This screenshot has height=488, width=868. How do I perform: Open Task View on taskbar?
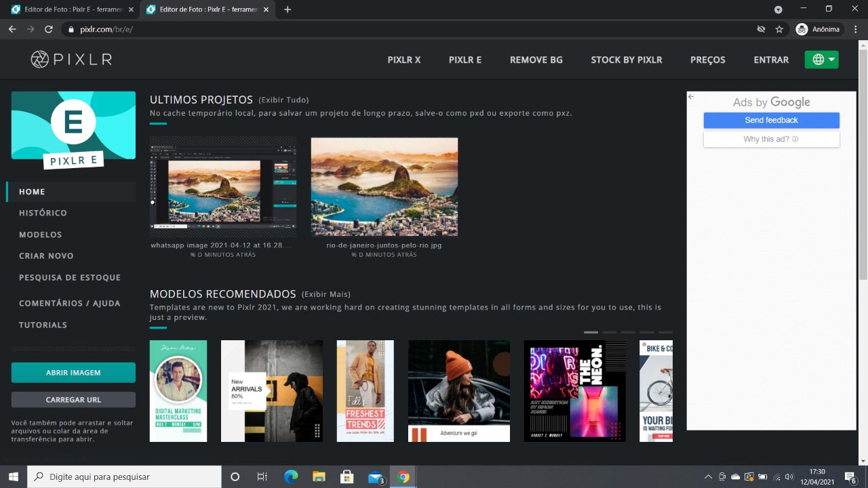[262, 476]
